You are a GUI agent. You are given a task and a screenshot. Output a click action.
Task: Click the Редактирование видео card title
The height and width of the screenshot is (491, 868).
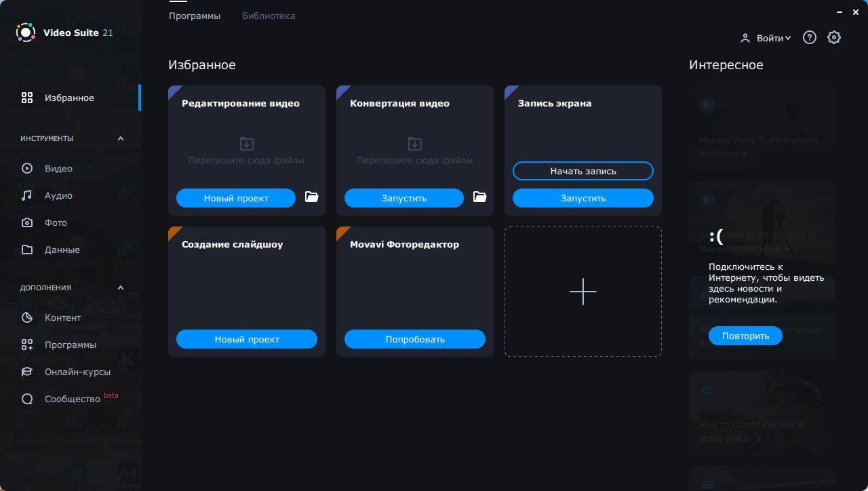coord(241,103)
